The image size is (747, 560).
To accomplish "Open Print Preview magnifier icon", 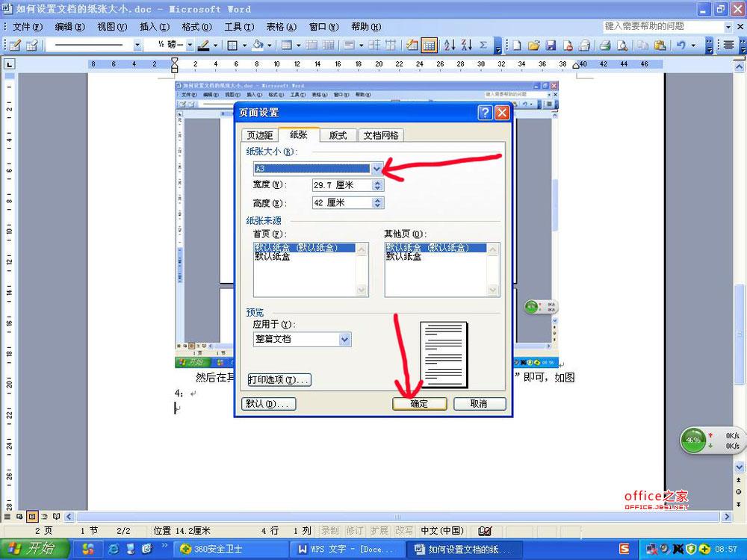I will (x=622, y=46).
